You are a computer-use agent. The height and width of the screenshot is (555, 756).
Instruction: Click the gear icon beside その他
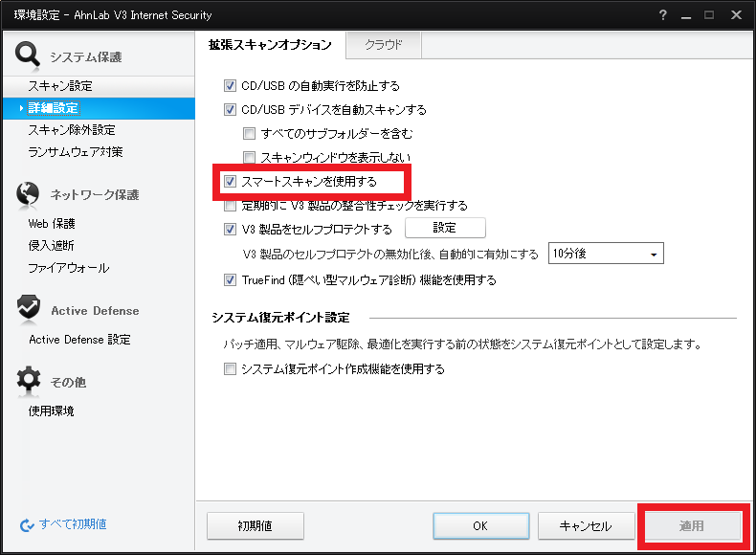coord(29,379)
